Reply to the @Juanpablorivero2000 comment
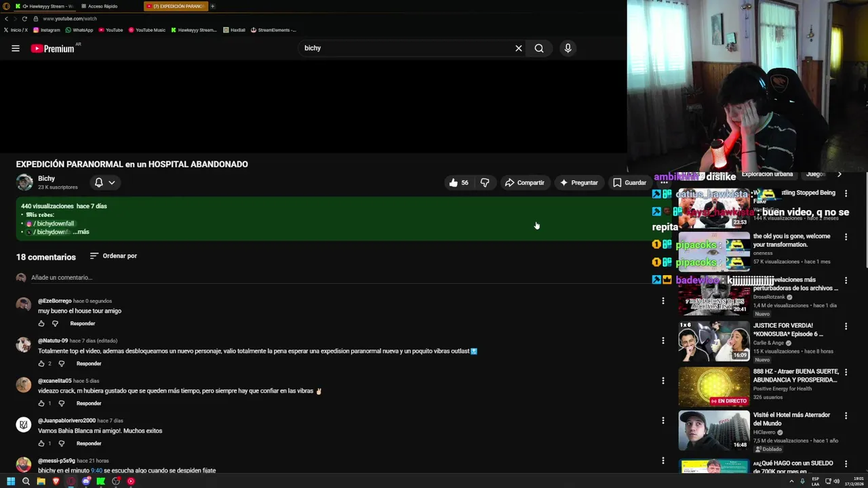868x488 pixels. click(x=89, y=443)
